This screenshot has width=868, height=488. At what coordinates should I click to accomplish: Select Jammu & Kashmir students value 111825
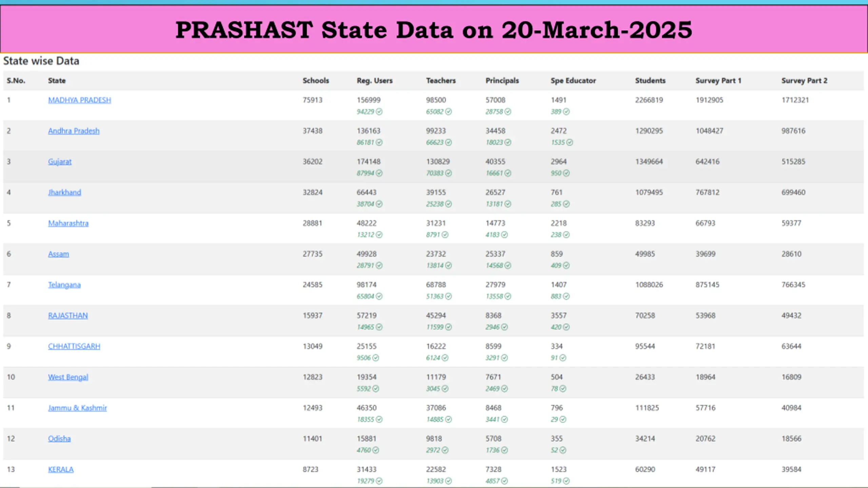click(647, 408)
